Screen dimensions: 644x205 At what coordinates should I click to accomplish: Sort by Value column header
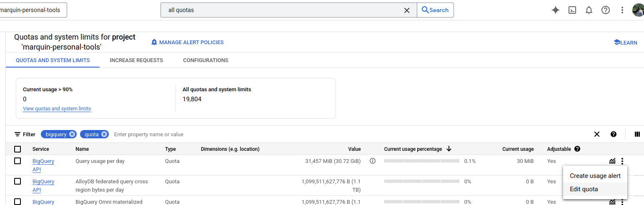[x=354, y=149]
